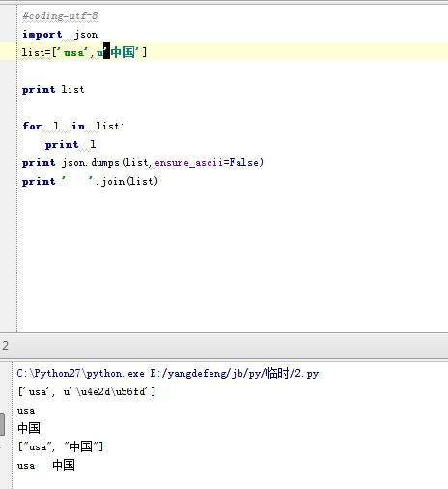Click the python.exe command path line in console
Image resolution: width=448 pixels, height=489 pixels.
point(168,374)
